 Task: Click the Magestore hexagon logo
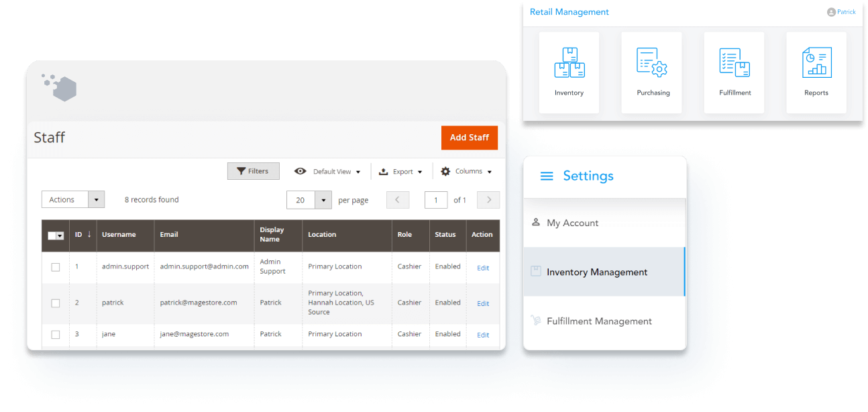point(60,88)
